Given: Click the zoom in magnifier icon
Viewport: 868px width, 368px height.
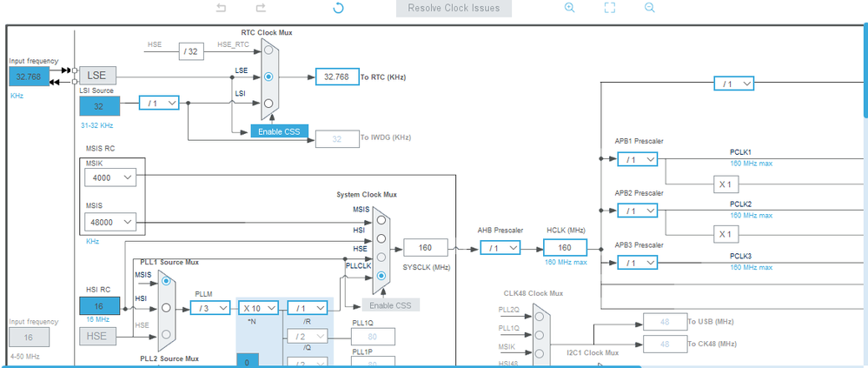Looking at the screenshot, I should click(569, 8).
